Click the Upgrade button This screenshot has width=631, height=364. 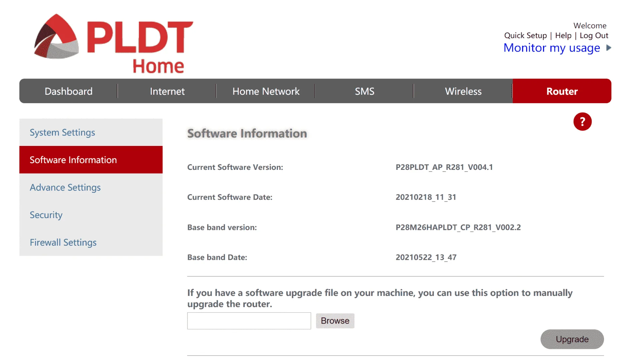tap(572, 339)
